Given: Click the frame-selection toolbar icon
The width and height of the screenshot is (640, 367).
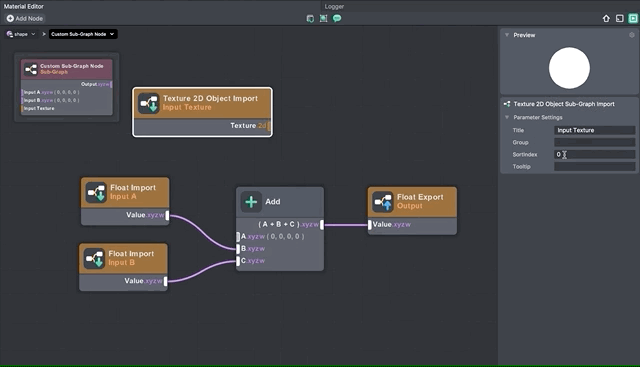Looking at the screenshot, I should pyautogui.click(x=323, y=18).
